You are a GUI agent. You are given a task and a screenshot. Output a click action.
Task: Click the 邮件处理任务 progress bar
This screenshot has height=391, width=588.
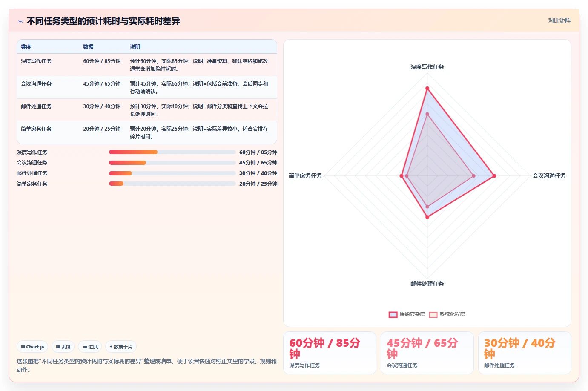[172, 173]
